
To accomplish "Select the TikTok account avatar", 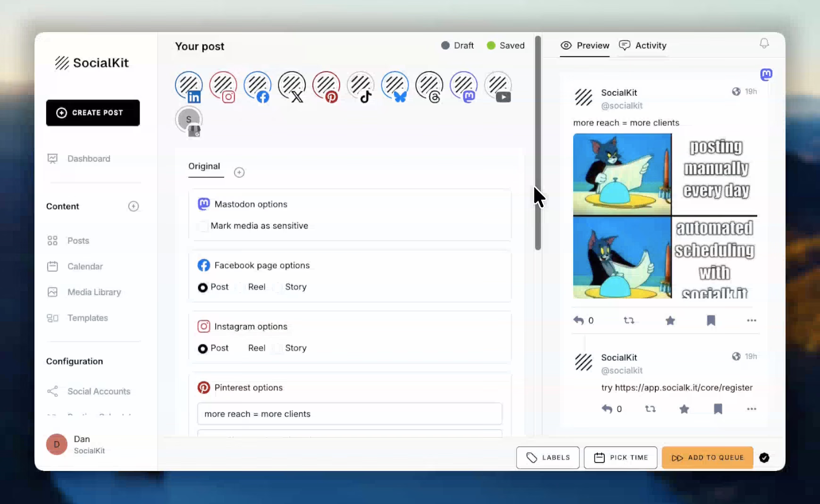I will pyautogui.click(x=360, y=86).
